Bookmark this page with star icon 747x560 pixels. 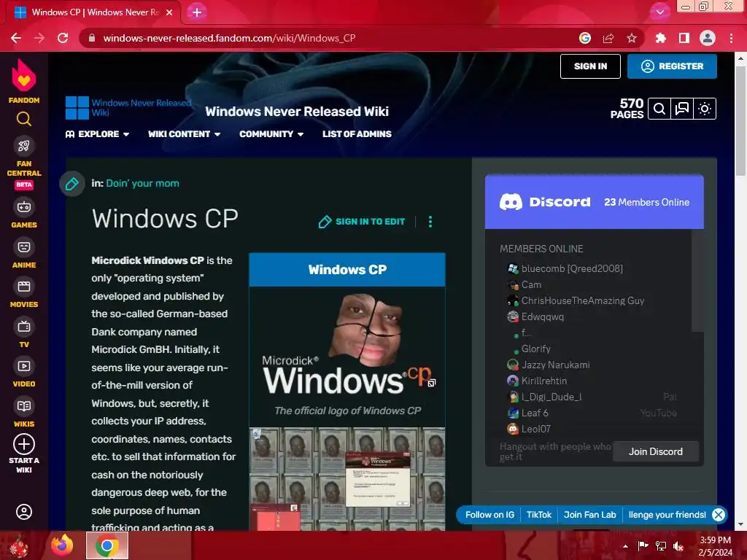[632, 38]
